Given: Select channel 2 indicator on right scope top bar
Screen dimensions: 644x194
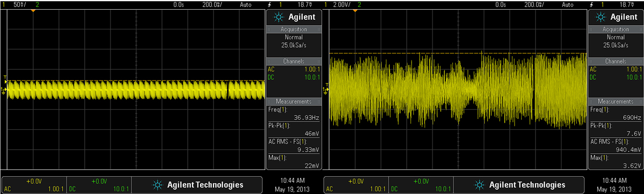Looking at the screenshot, I should 359,4.
